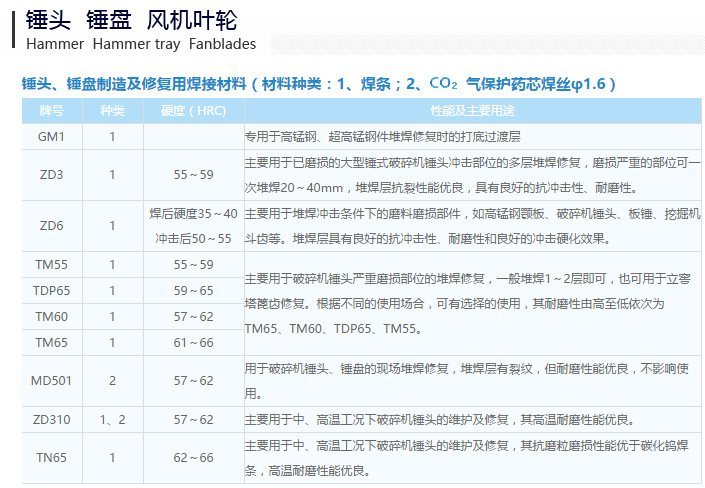Click the 牌号 column header
705x488 pixels.
[x=51, y=110]
